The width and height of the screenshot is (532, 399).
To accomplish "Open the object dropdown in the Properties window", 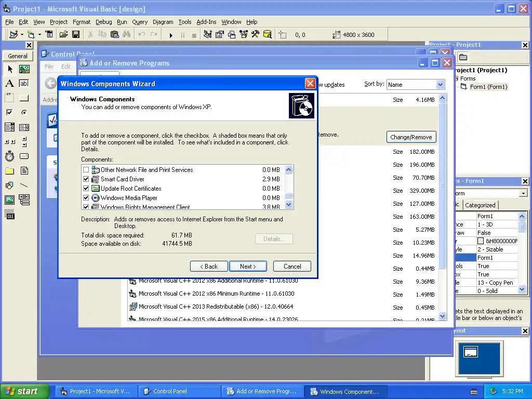I will (524, 193).
